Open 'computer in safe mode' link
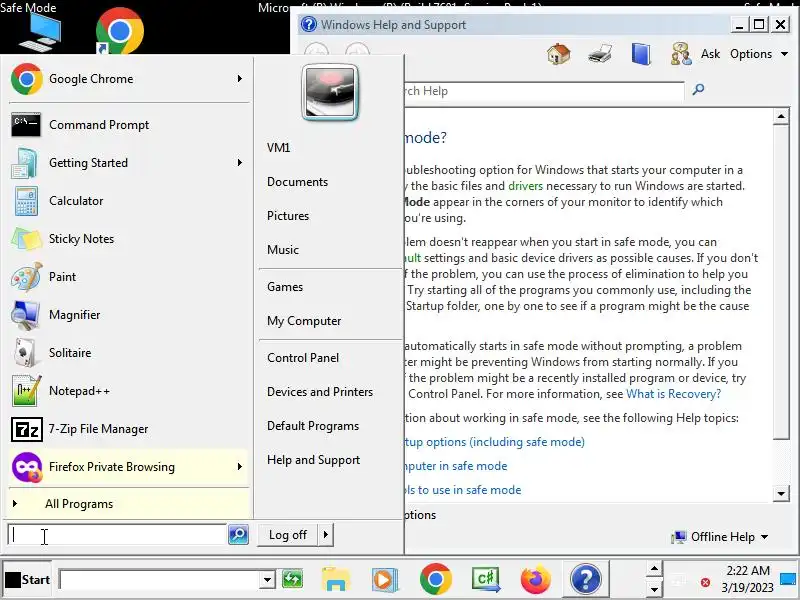The width and height of the screenshot is (800, 600). click(x=456, y=466)
